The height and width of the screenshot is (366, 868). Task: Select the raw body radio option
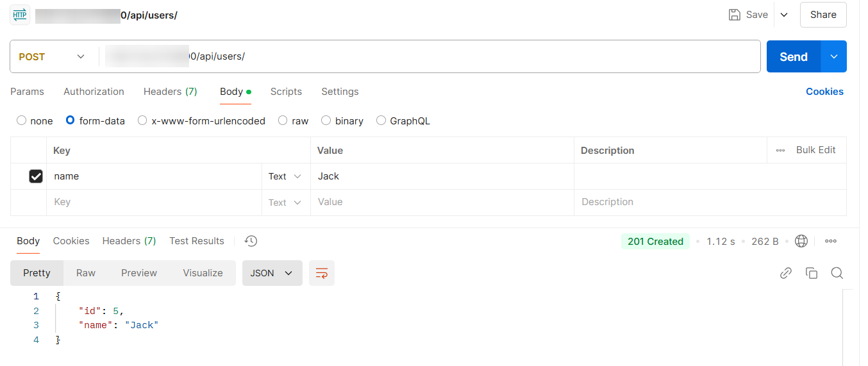[x=283, y=121]
